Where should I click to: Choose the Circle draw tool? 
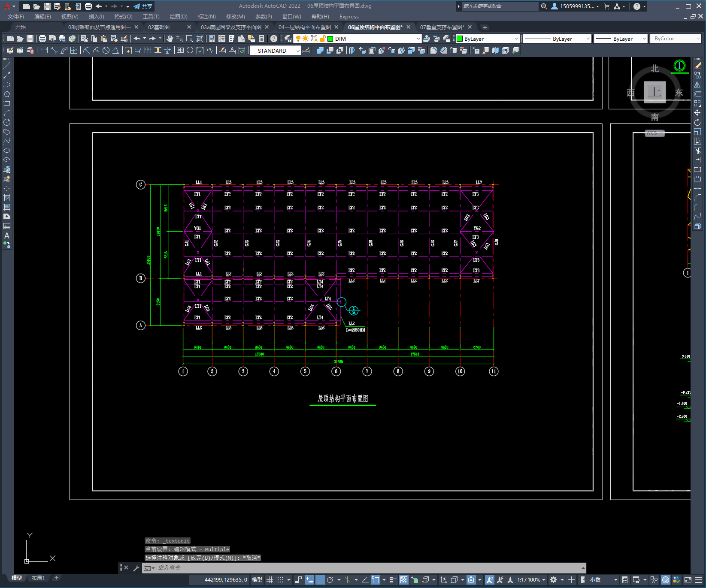pos(7,122)
